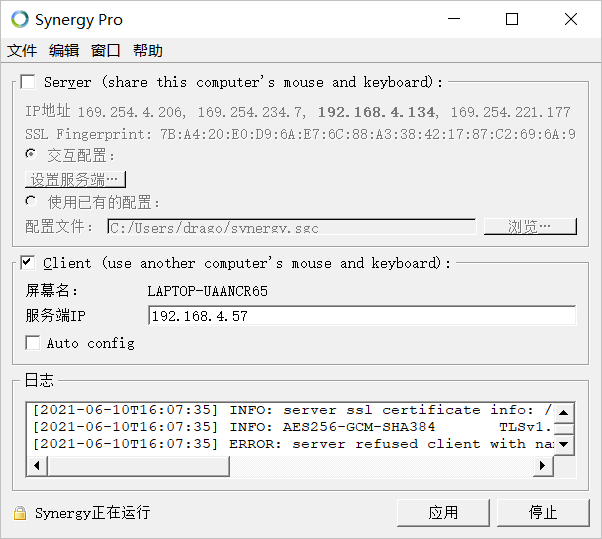The width and height of the screenshot is (602, 539).
Task: Click the AES256-GCM-SHA384 log line
Action: tap(293, 427)
